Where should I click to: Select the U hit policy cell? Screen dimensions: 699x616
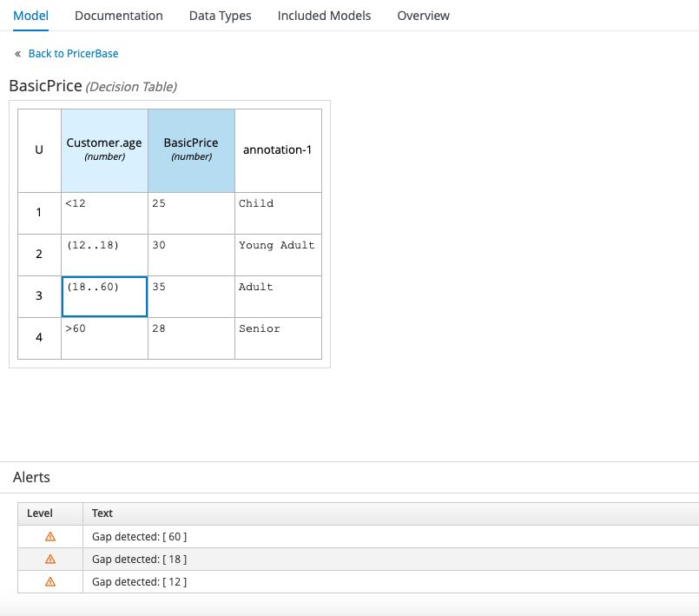click(39, 151)
